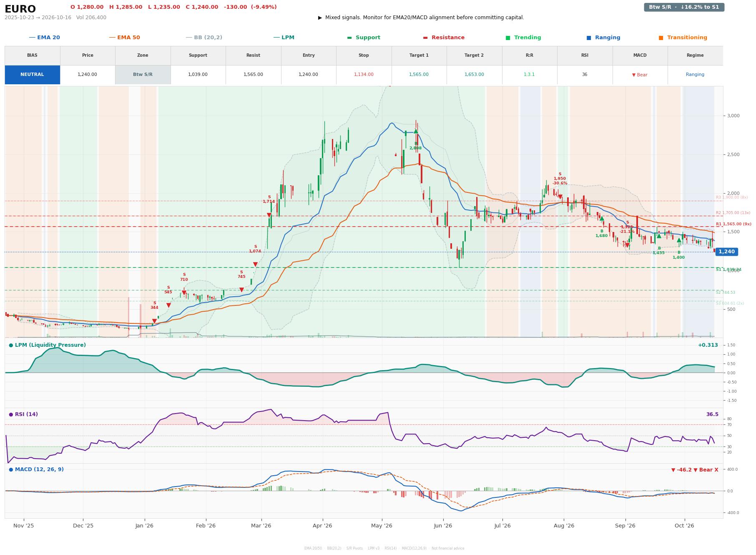Click the LPM legend entry
The image size is (756, 555).
(x=284, y=38)
